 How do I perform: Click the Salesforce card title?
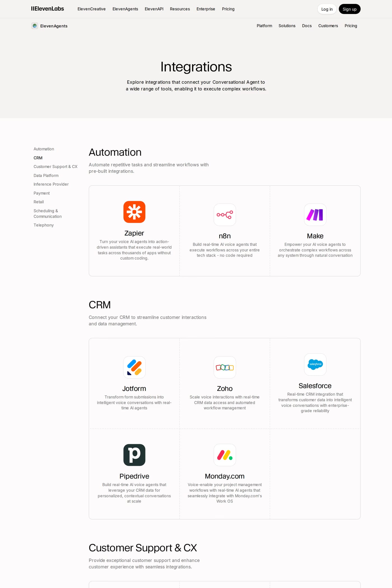pyautogui.click(x=315, y=386)
